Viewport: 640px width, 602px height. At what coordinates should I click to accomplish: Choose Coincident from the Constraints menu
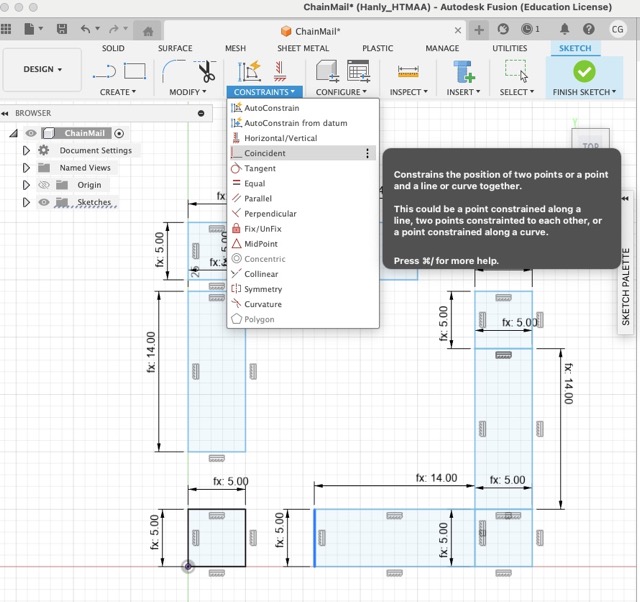tap(265, 154)
